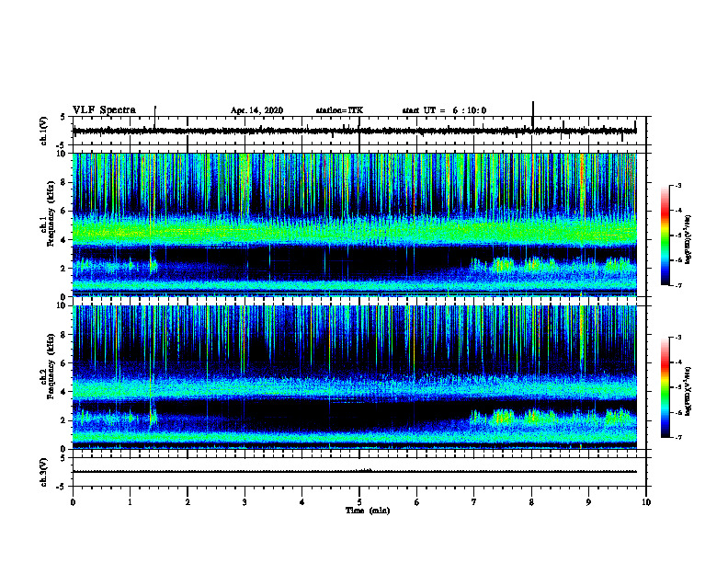Click the tall spike near minute 8 in ch.1 waveform
The width and height of the screenshot is (728, 563).
(533, 115)
